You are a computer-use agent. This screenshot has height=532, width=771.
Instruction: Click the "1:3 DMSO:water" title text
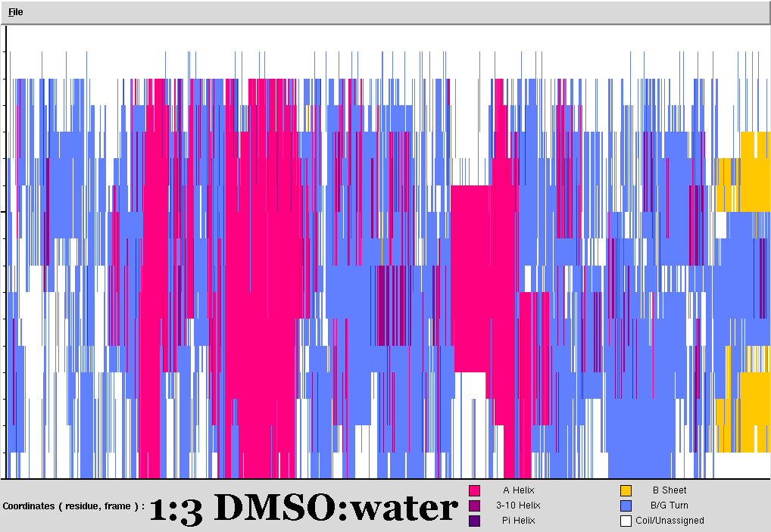(x=304, y=507)
